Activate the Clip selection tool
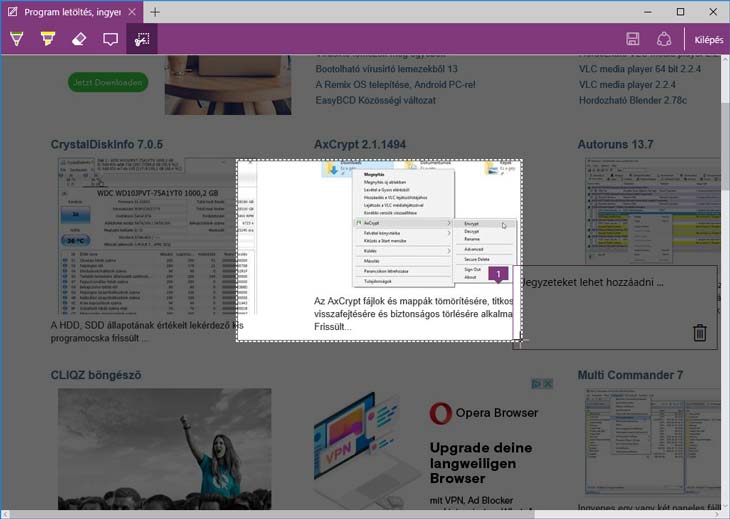 coord(142,40)
